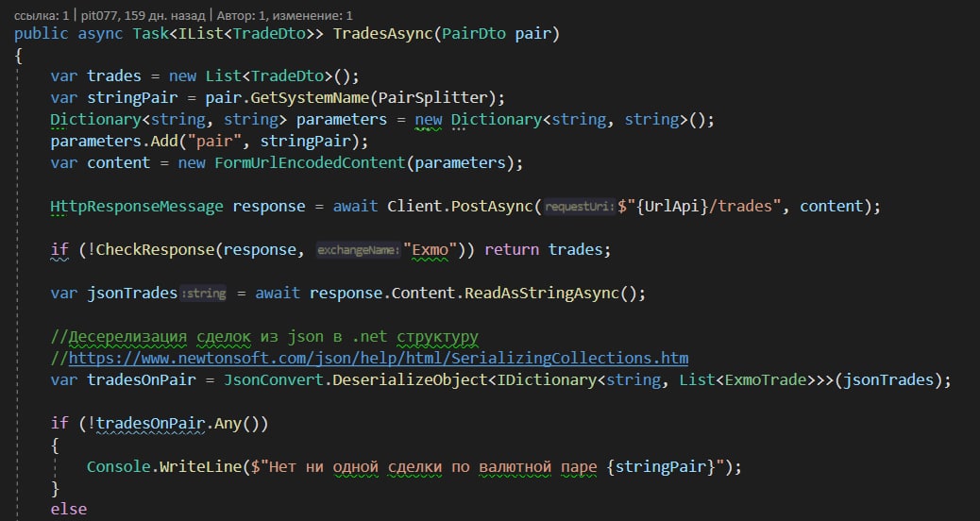Click the ExmoTrade type argument

coord(765,379)
